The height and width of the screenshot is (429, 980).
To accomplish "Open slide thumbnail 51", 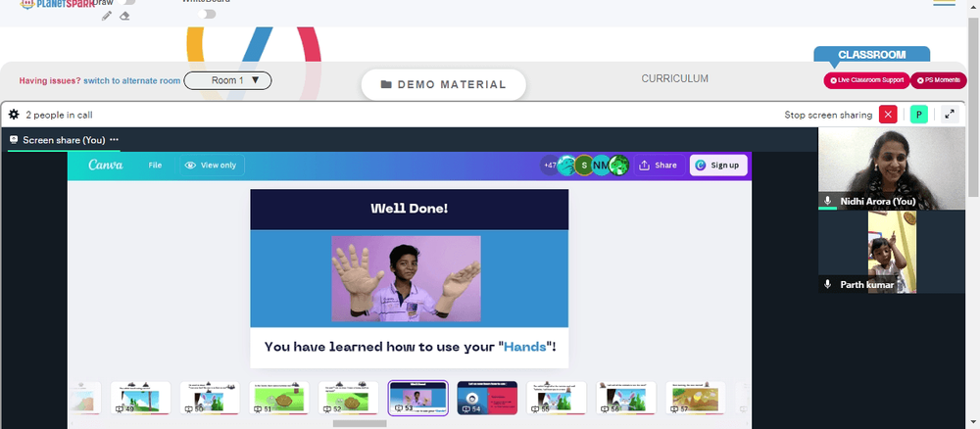I will click(278, 398).
